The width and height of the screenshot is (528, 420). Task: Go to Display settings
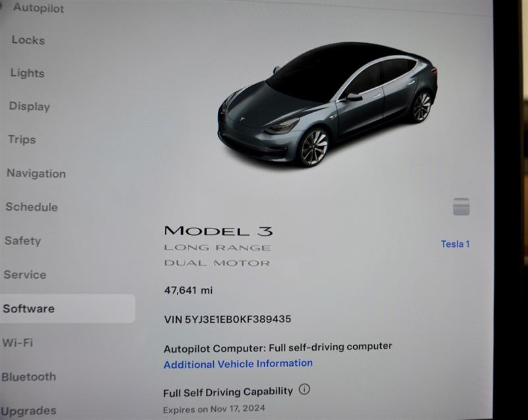coord(30,106)
